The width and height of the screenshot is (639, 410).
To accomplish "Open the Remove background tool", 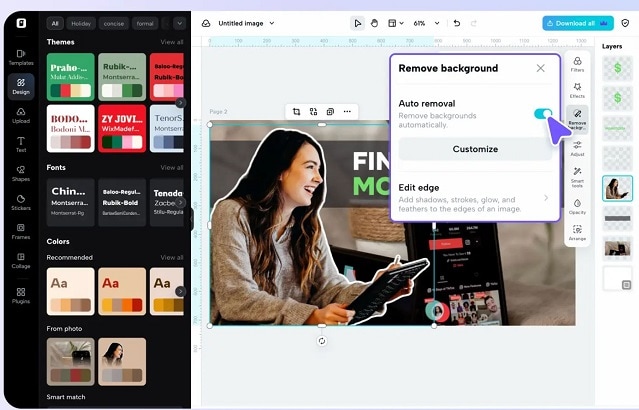I will [x=577, y=119].
